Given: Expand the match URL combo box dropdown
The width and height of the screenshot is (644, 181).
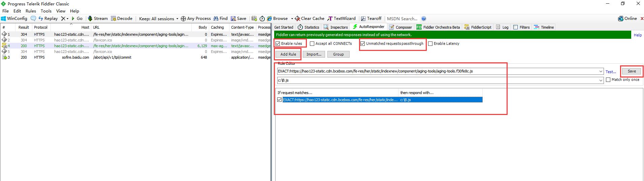Looking at the screenshot, I should point(601,71).
